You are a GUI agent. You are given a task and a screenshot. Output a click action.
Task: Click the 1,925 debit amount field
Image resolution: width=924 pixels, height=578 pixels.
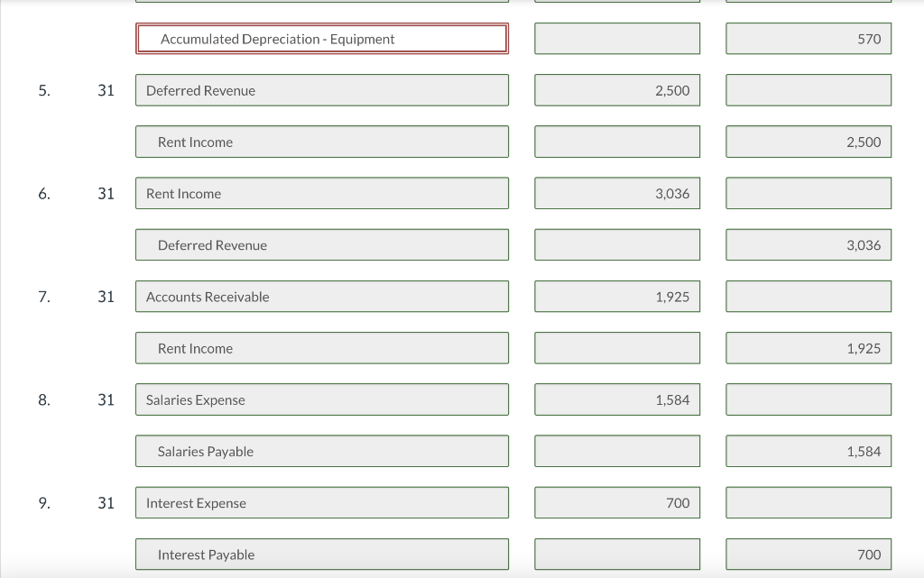coord(616,296)
